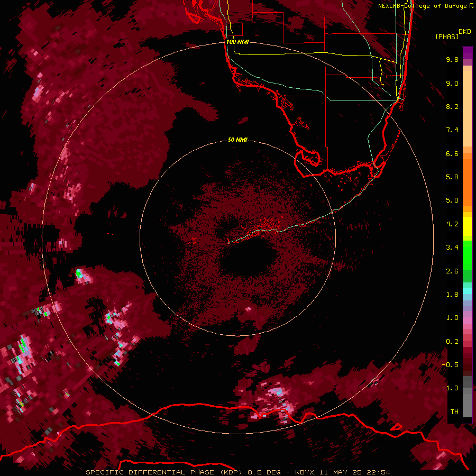476x476 pixels.
Task: Click the yellow band of color scale
Action: pyautogui.click(x=467, y=226)
